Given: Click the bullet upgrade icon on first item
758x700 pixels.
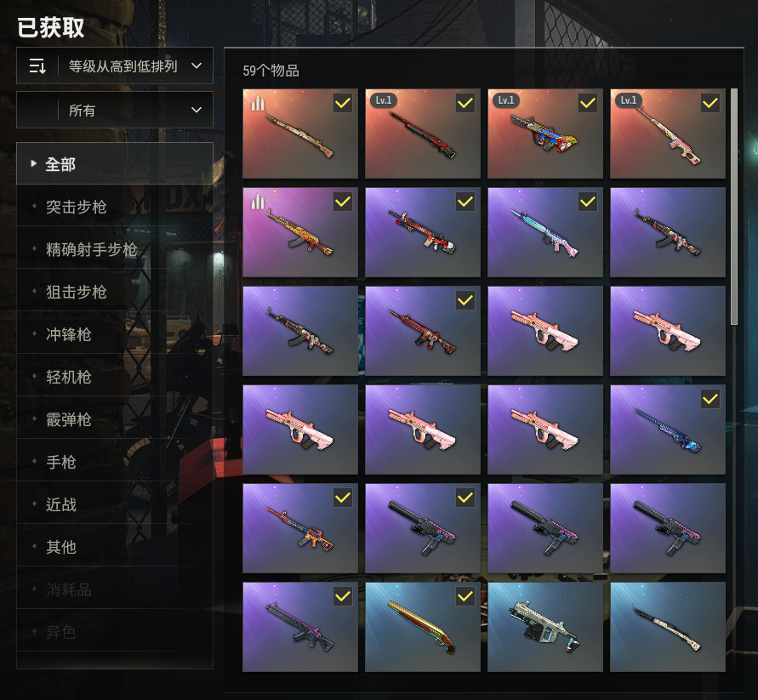Looking at the screenshot, I should [258, 102].
